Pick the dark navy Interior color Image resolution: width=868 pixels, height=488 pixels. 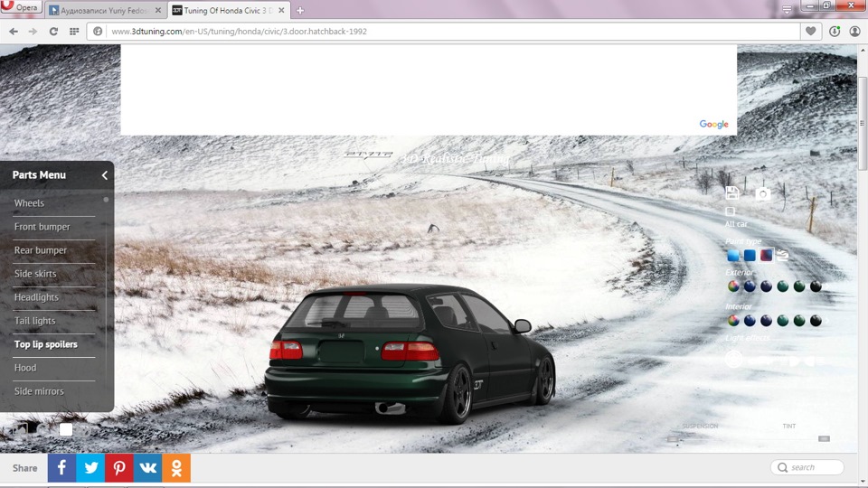[766, 320]
